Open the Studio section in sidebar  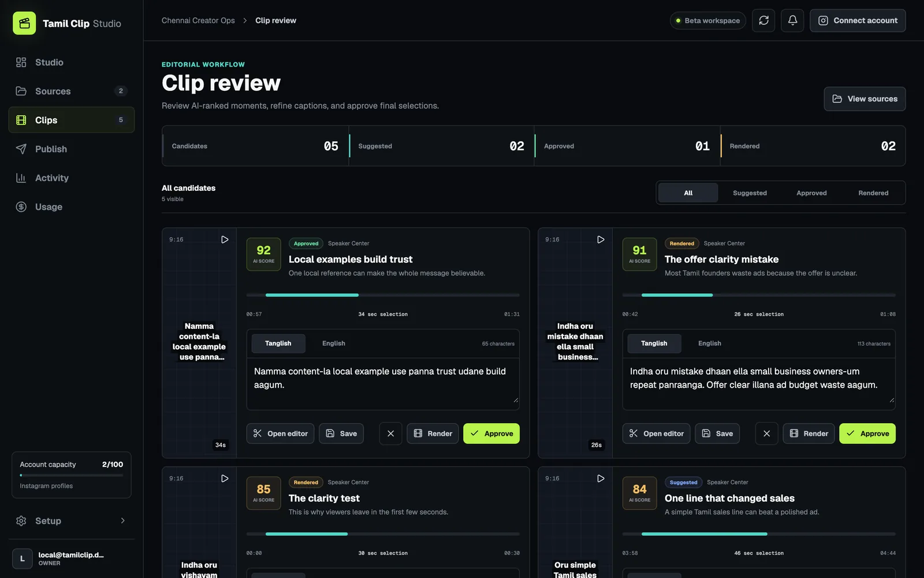click(x=72, y=62)
